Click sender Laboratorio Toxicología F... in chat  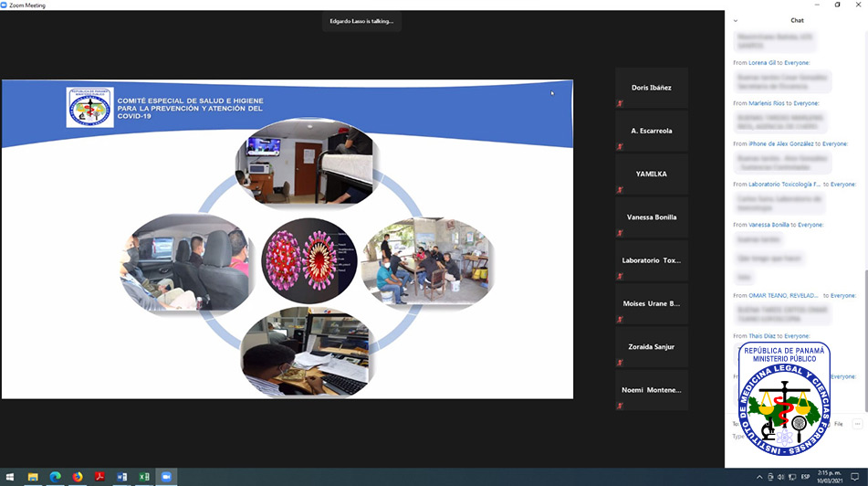click(x=784, y=184)
